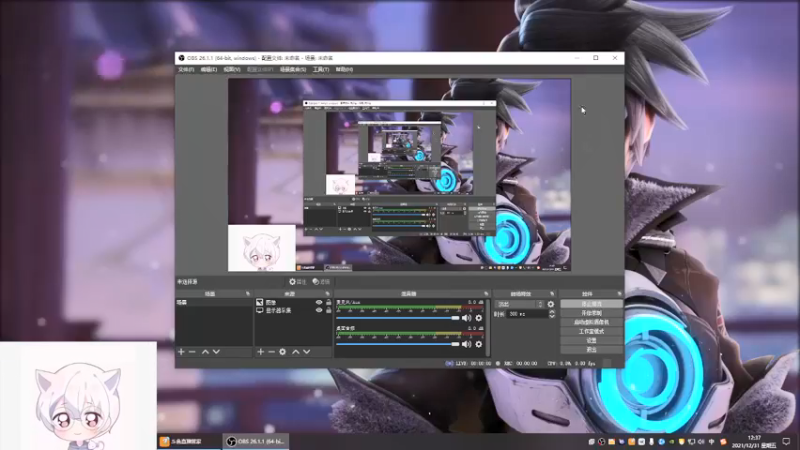Open desktop audio settings gear
Image resolution: width=800 pixels, height=450 pixels.
tap(479, 344)
